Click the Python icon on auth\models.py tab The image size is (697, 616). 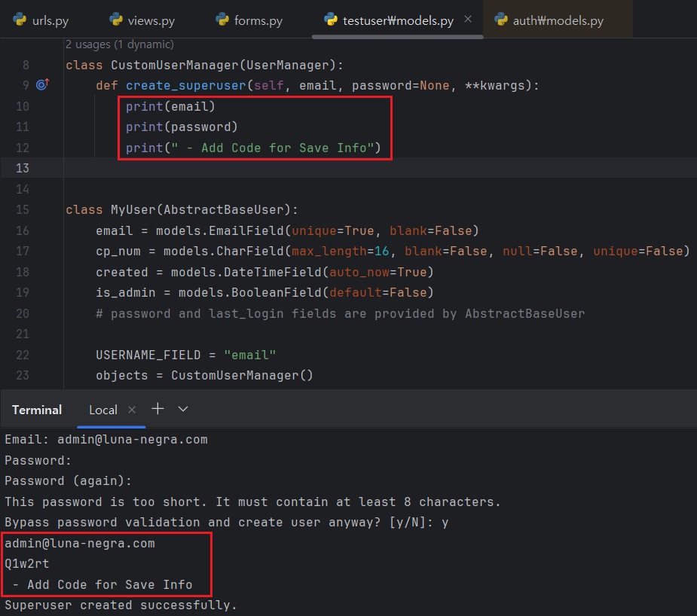500,20
